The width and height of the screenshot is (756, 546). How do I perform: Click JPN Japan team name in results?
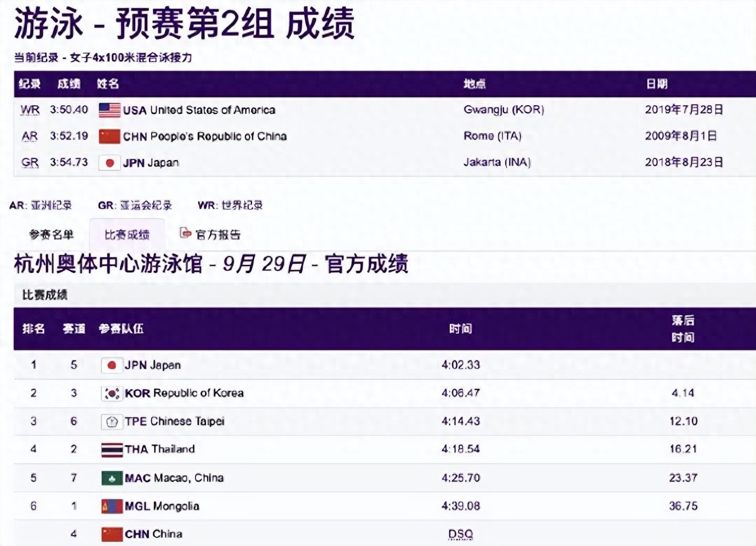[x=152, y=365]
